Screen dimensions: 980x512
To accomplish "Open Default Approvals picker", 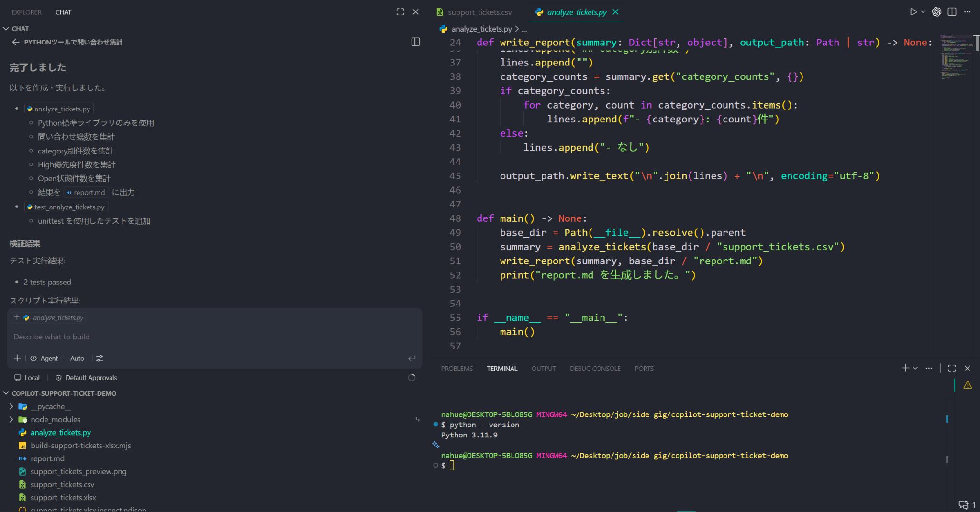I will click(86, 378).
